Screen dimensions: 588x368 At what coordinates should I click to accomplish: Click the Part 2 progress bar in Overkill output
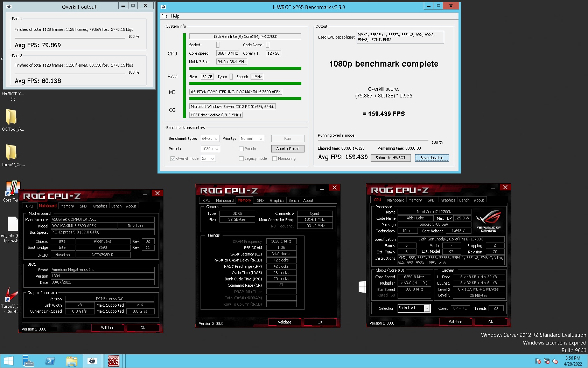70,73
